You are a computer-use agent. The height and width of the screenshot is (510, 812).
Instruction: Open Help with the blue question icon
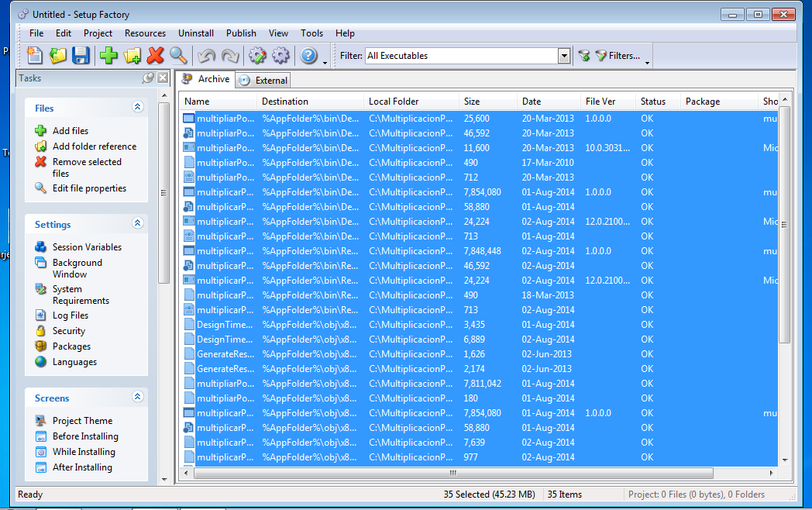308,55
